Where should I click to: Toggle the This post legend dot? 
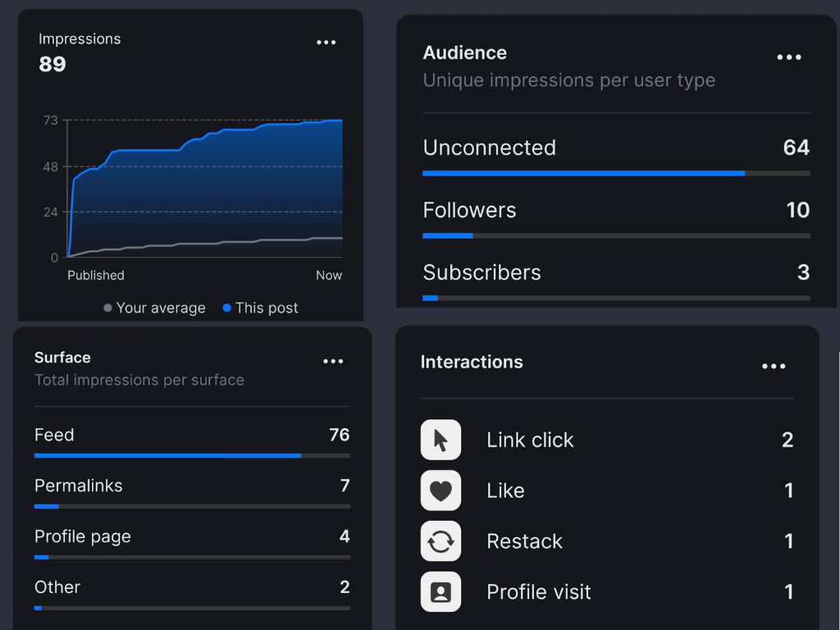(x=226, y=308)
